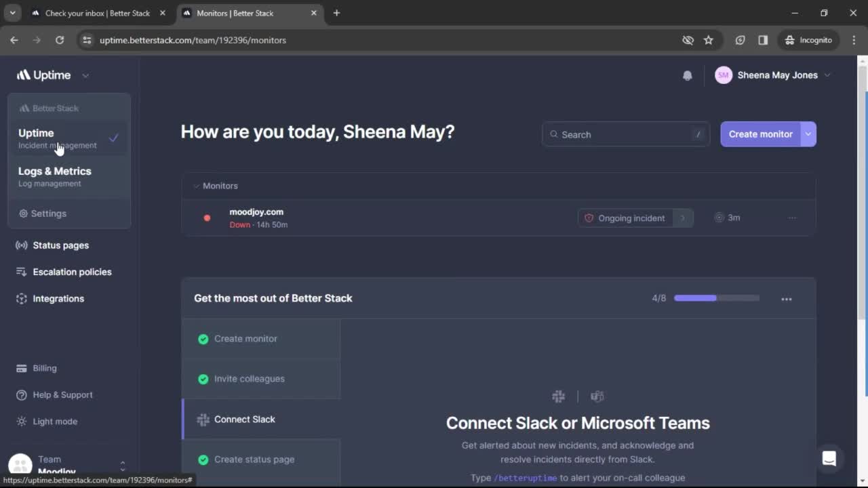The width and height of the screenshot is (868, 488).
Task: Select the Invite colleagues onboarding step
Action: tap(261, 379)
